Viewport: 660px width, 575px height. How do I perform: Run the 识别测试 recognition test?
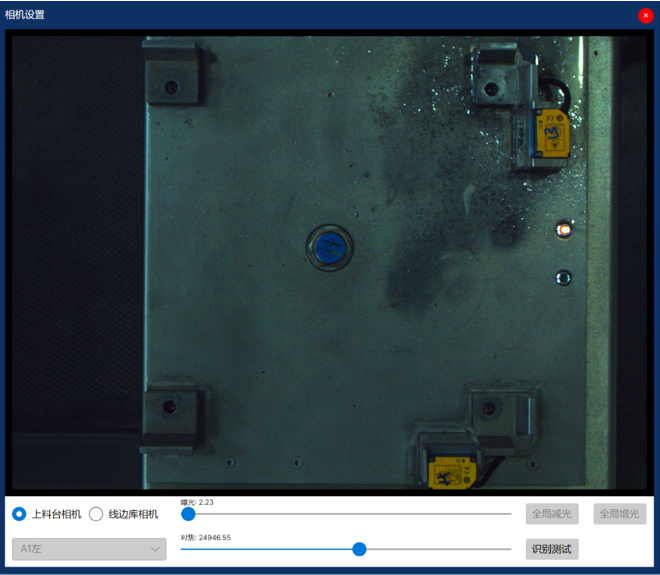552,549
